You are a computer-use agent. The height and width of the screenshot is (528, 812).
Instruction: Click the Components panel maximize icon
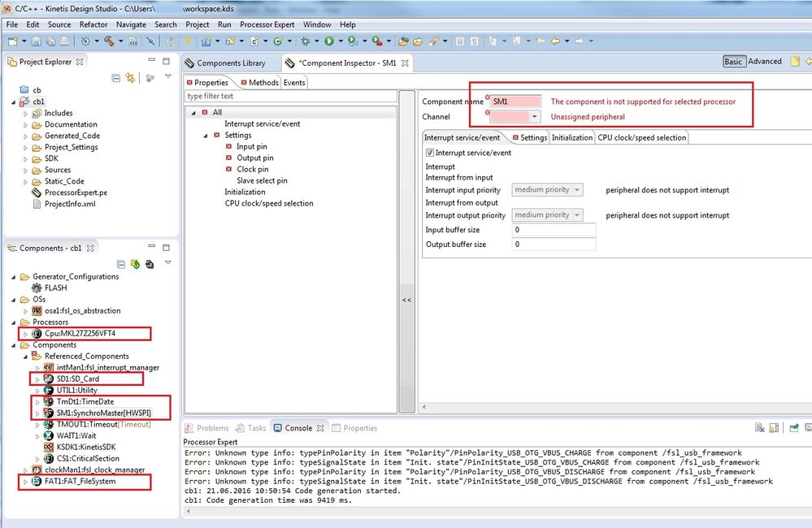tap(167, 248)
